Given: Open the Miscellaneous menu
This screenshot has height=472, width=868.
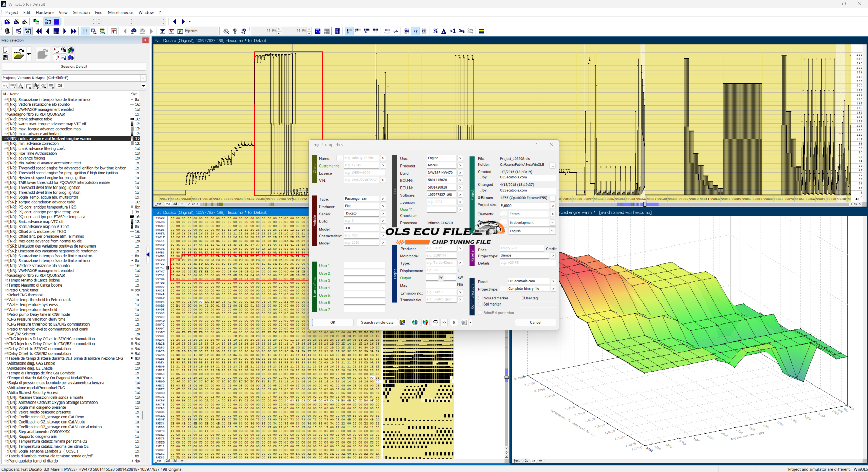Looking at the screenshot, I should 120,12.
